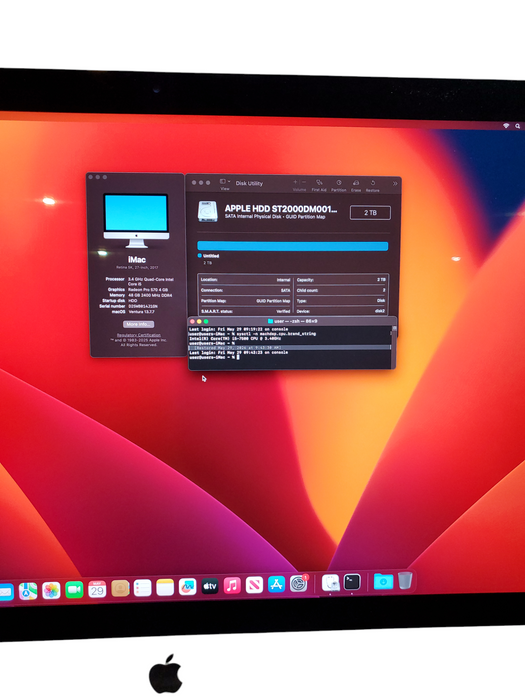Click the blue disk usage bar

pyautogui.click(x=292, y=246)
